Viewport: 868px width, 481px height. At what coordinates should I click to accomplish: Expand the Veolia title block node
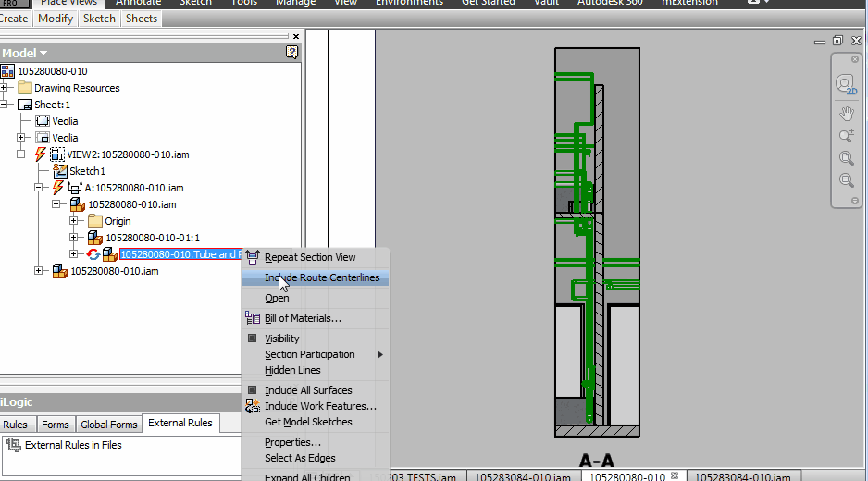pyautogui.click(x=21, y=137)
